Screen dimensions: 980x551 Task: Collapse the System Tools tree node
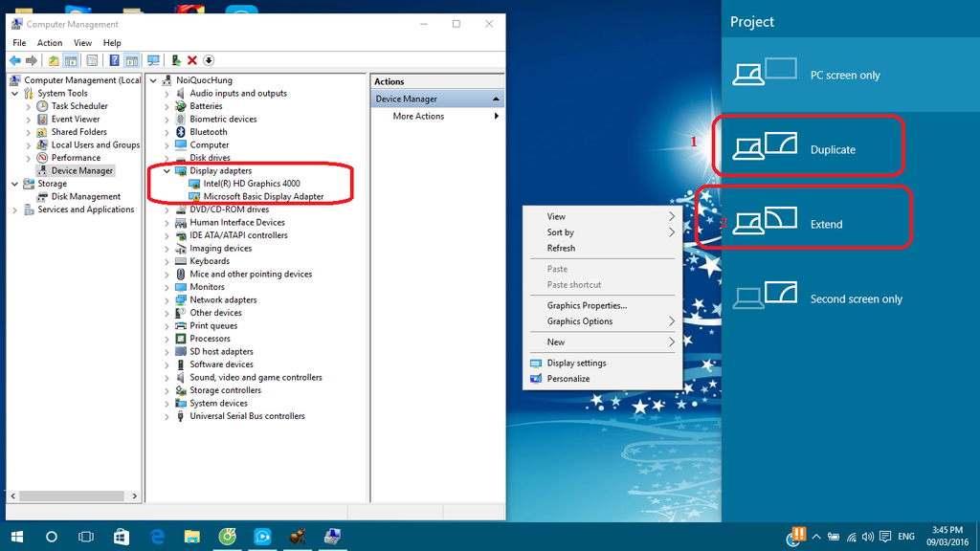click(x=15, y=94)
